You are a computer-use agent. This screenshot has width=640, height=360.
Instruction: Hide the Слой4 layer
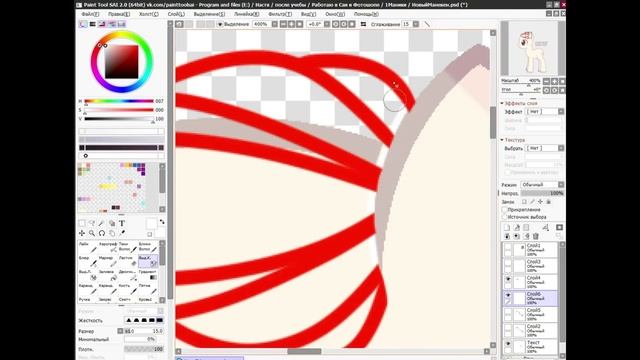pyautogui.click(x=508, y=279)
